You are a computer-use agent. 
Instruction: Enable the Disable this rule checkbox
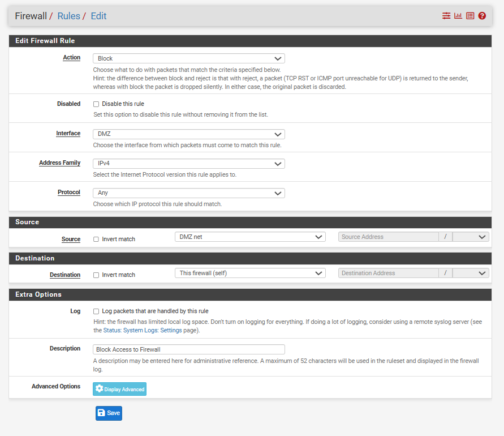(x=96, y=104)
